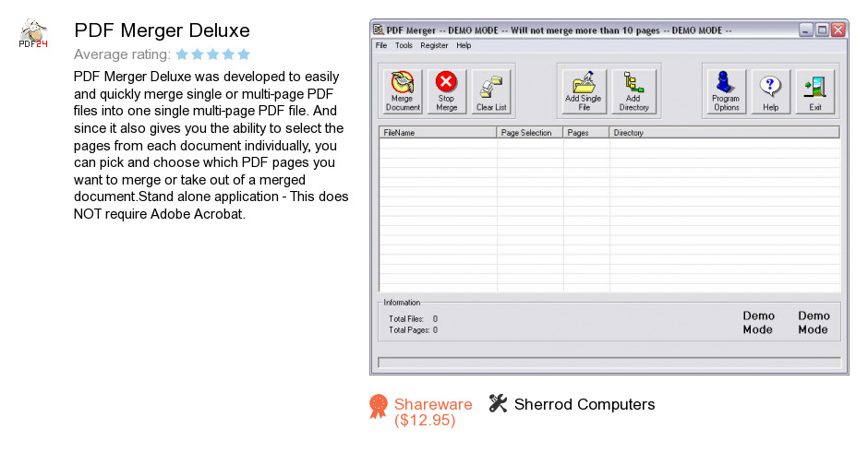
Task: Click the Stop Merge red X button
Action: 446,91
